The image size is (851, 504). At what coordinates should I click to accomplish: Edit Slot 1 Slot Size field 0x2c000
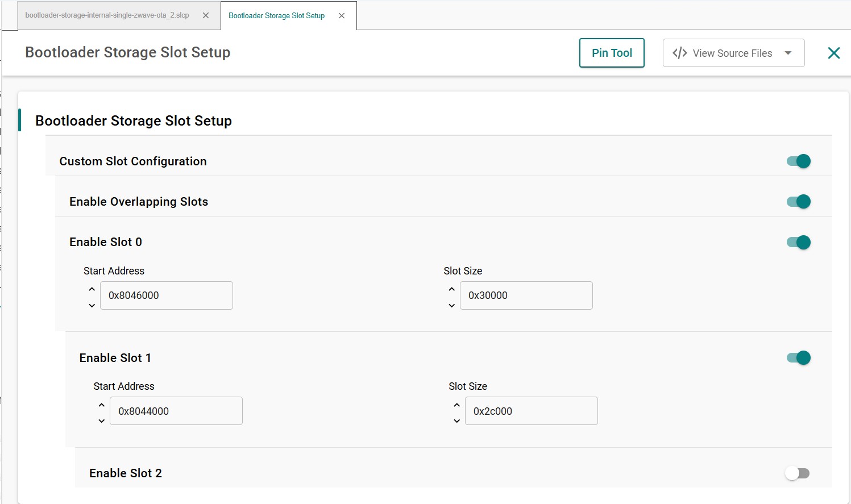coord(532,411)
